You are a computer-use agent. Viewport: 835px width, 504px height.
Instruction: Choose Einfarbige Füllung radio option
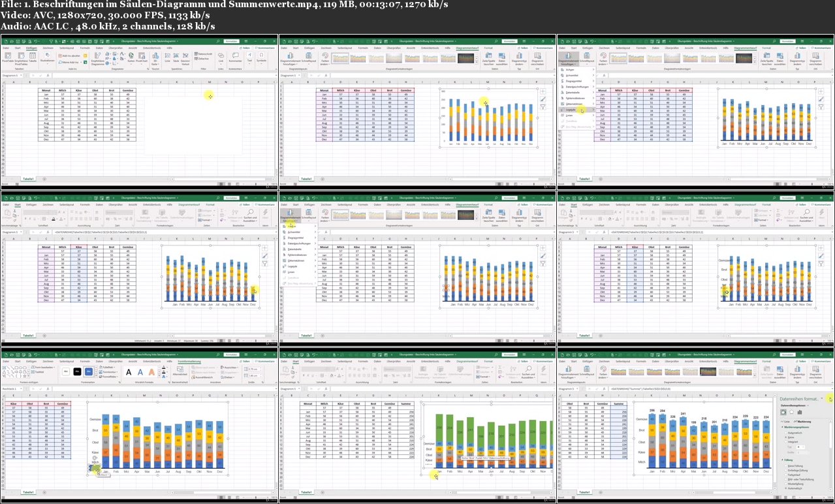click(785, 470)
